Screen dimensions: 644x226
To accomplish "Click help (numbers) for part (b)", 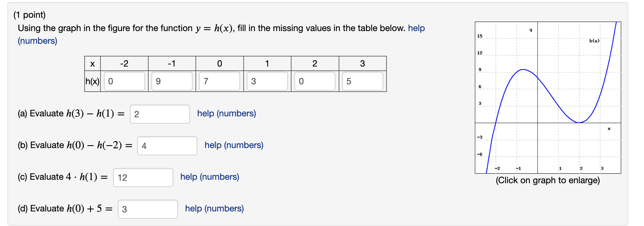I will 234,145.
